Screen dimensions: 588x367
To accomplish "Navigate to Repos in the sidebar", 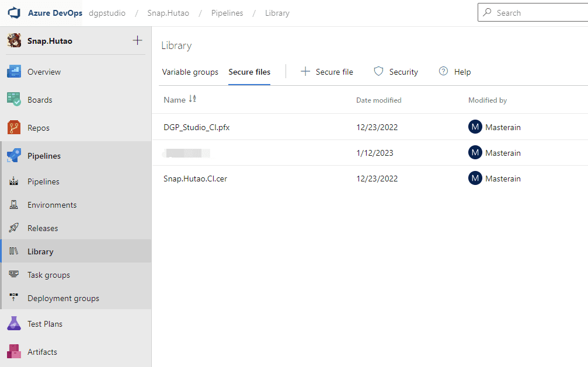I will coord(39,128).
